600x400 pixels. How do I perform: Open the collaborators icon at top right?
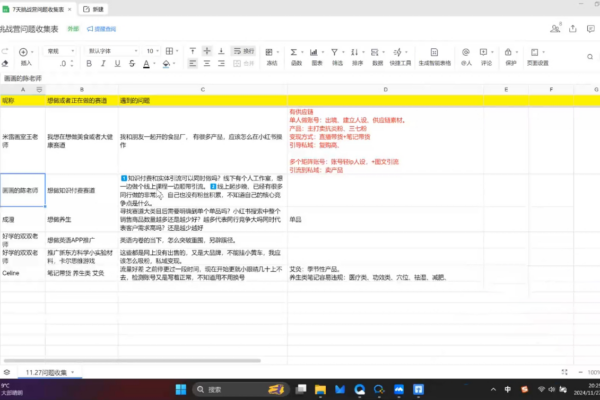[x=555, y=28]
